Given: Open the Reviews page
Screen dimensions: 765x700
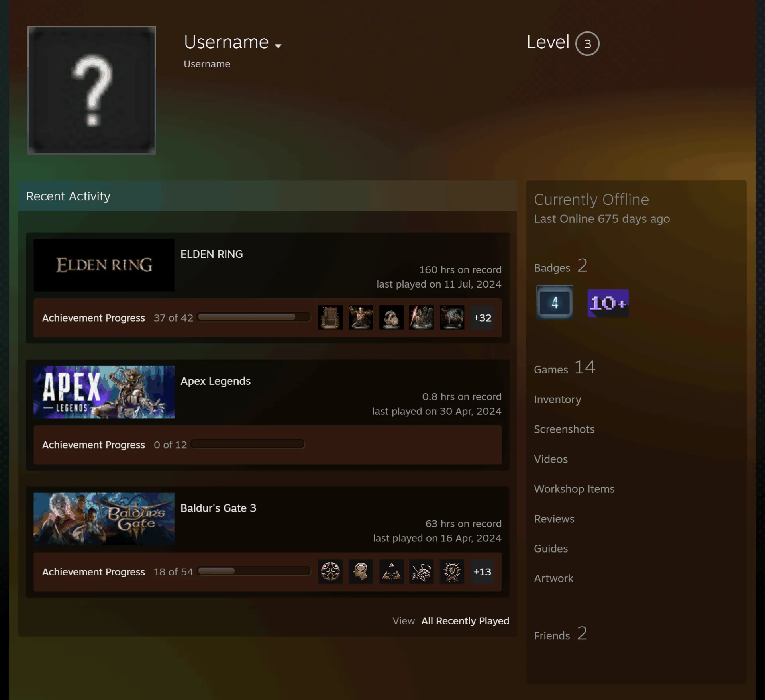Looking at the screenshot, I should [x=554, y=519].
